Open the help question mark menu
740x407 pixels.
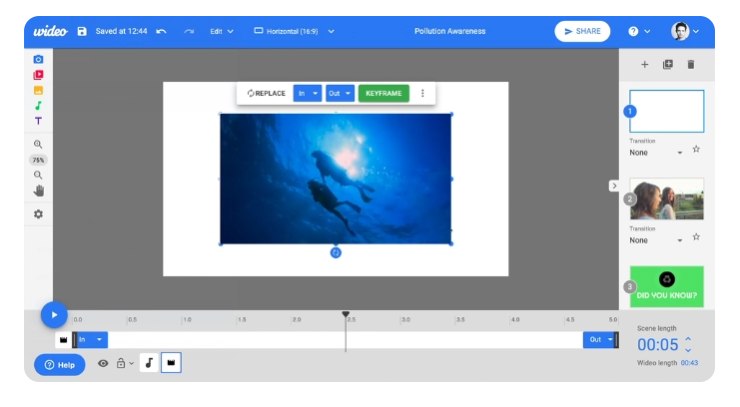tap(638, 31)
